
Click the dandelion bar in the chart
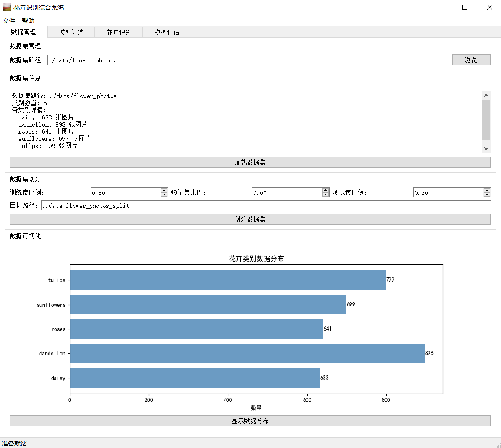248,353
